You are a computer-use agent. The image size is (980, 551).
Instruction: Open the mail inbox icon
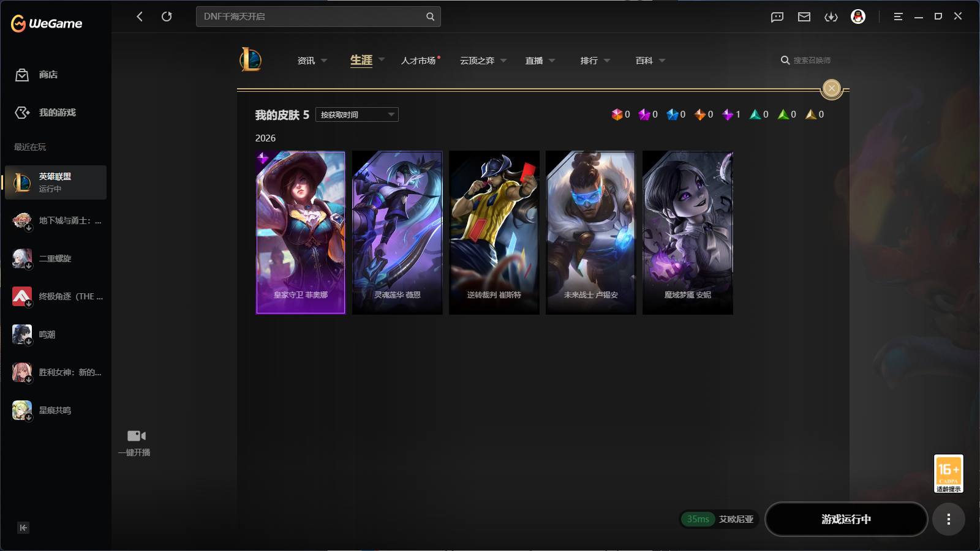coord(804,17)
